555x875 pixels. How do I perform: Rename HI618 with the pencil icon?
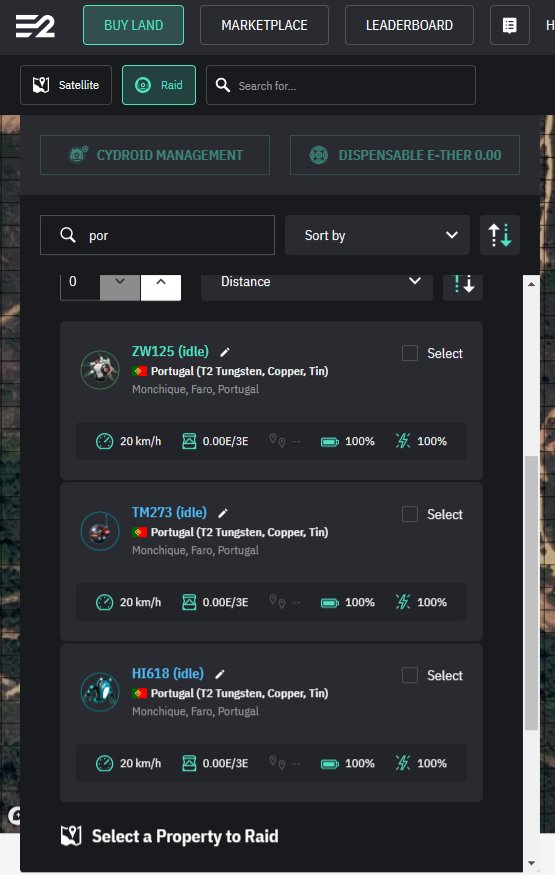[220, 674]
